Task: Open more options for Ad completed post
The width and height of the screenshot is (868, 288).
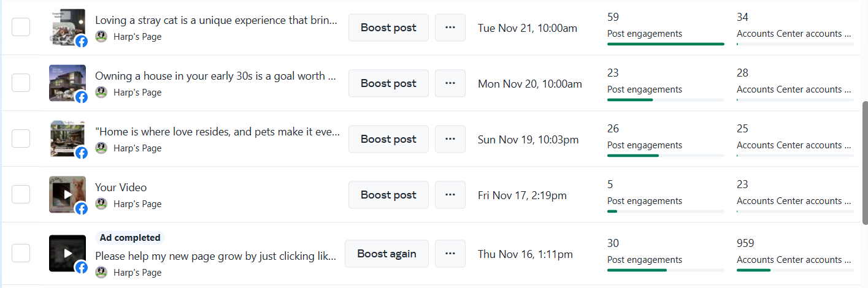Action: pos(450,254)
